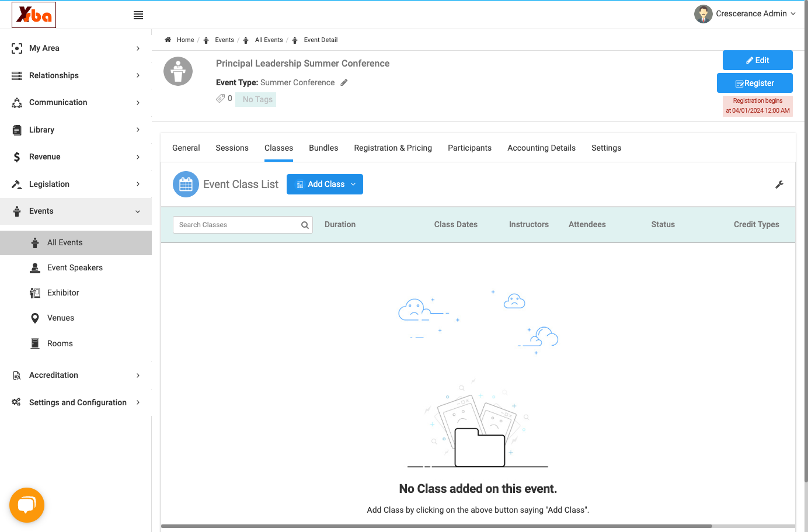Click the blue Edit button
Image resolution: width=808 pixels, height=532 pixels.
[x=757, y=60]
